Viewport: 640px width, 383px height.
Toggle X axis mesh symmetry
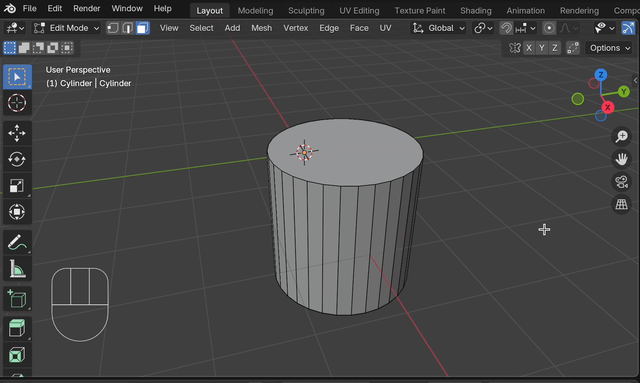529,48
